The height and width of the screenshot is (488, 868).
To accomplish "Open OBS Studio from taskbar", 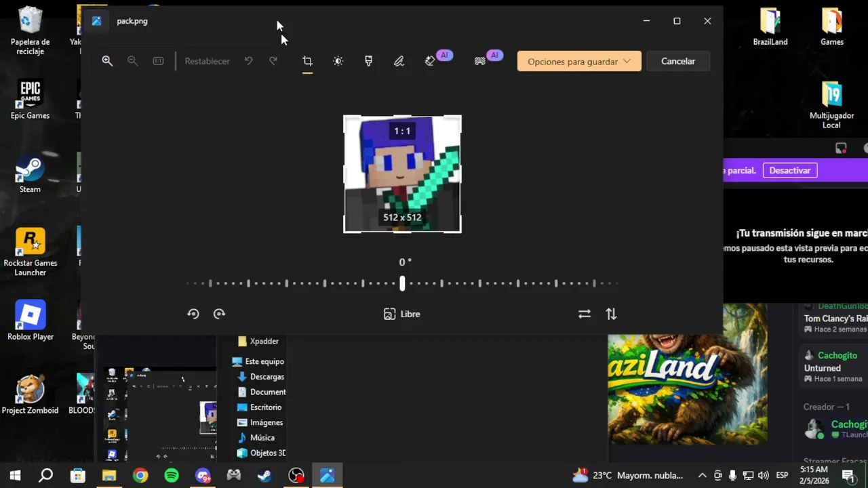I will 296,475.
